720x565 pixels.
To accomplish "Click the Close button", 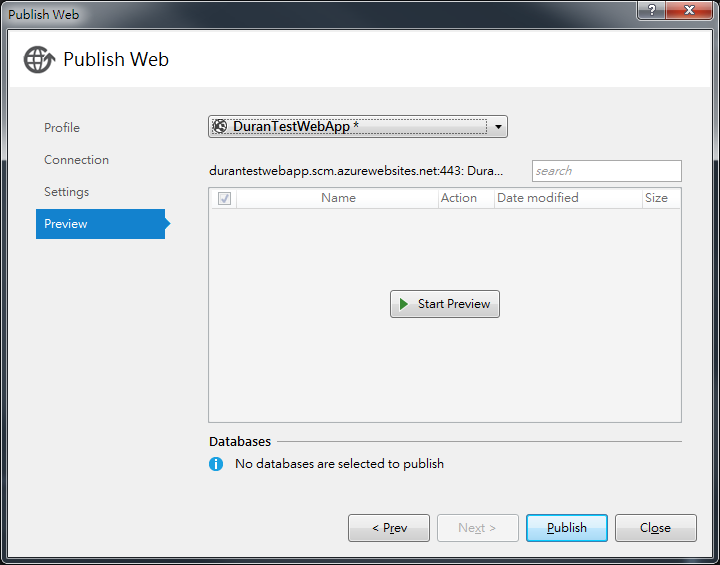I will (656, 528).
